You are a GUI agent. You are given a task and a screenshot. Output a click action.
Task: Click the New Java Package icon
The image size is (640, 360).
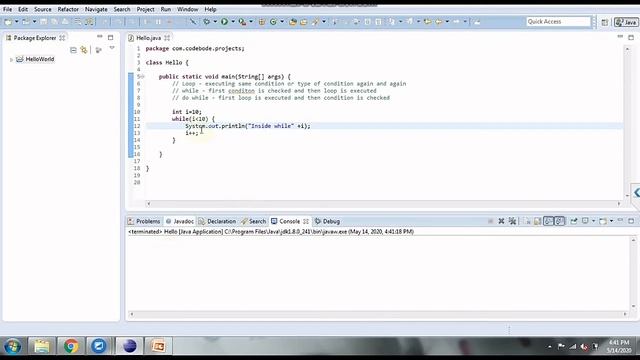[x=262, y=22]
